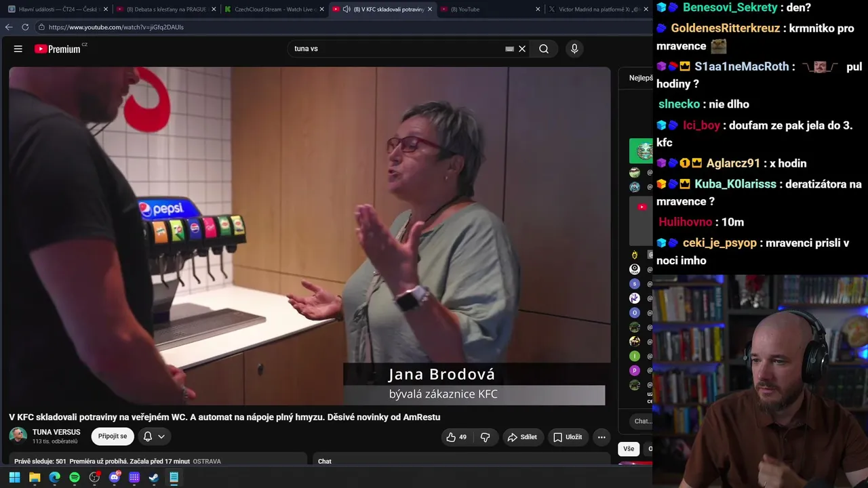Screen dimensions: 868x488
Task: Click username 'Aglarcz91' in stream chat
Action: (733, 163)
